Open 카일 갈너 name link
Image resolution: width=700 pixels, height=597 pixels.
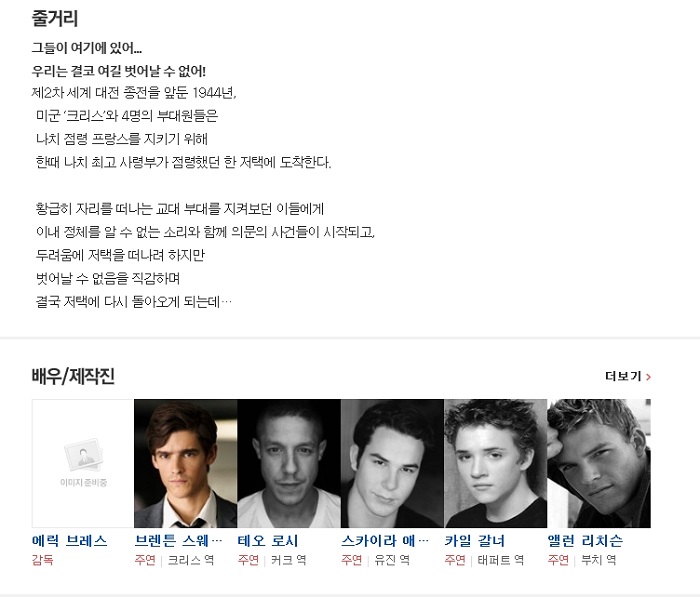(x=475, y=541)
